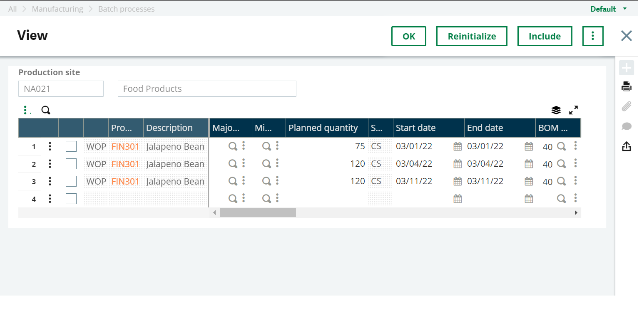Tick the checkbox in row 4

coord(71,199)
